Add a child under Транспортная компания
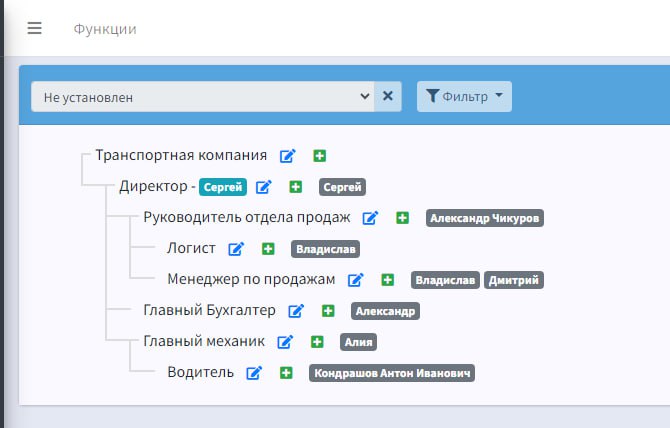Viewport: 670px width, 428px height. coord(320,156)
